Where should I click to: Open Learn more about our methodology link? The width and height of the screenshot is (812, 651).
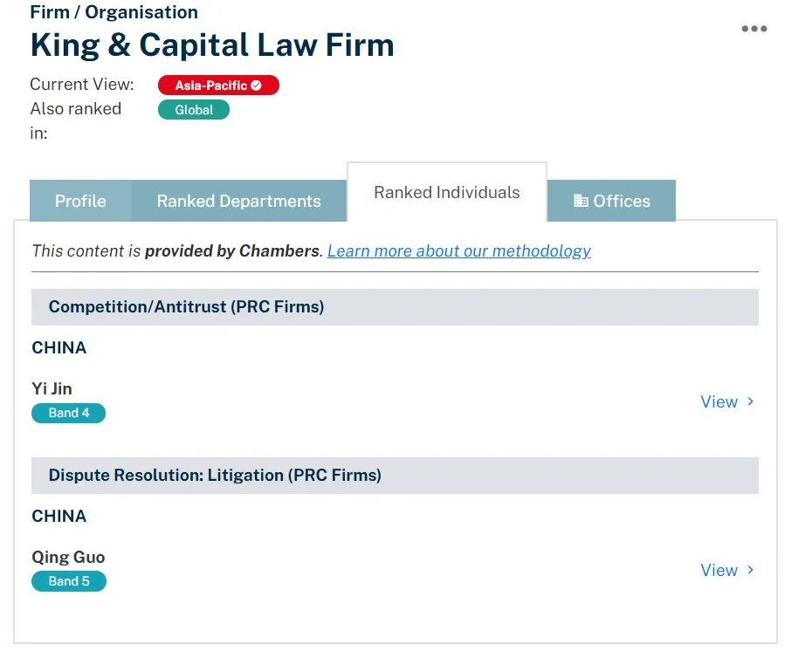point(458,251)
